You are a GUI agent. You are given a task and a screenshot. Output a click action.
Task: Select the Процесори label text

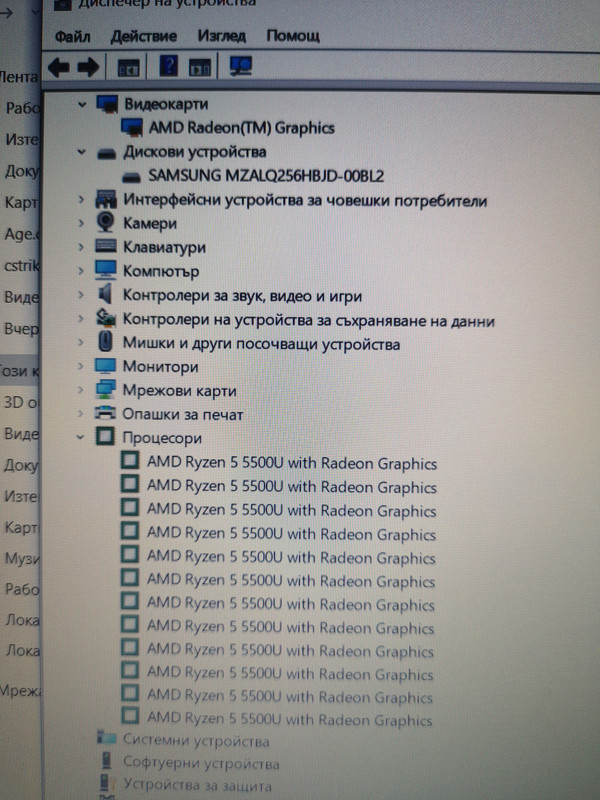162,438
